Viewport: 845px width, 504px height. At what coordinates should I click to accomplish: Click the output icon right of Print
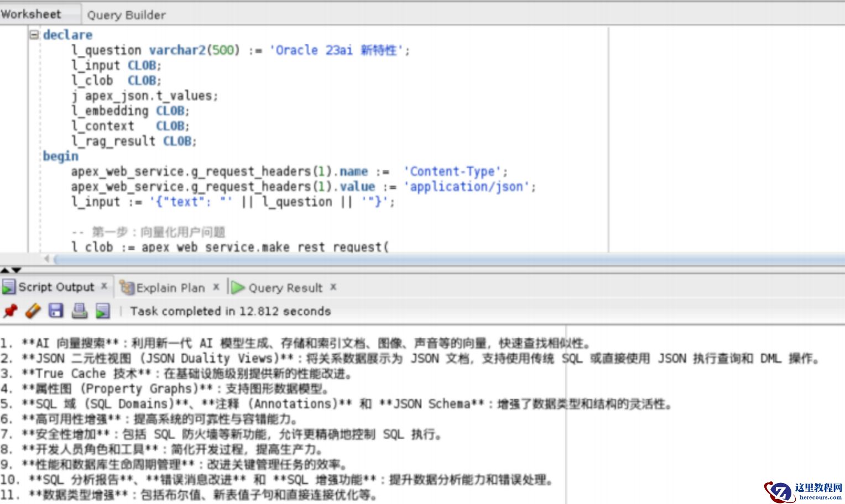coord(103,311)
